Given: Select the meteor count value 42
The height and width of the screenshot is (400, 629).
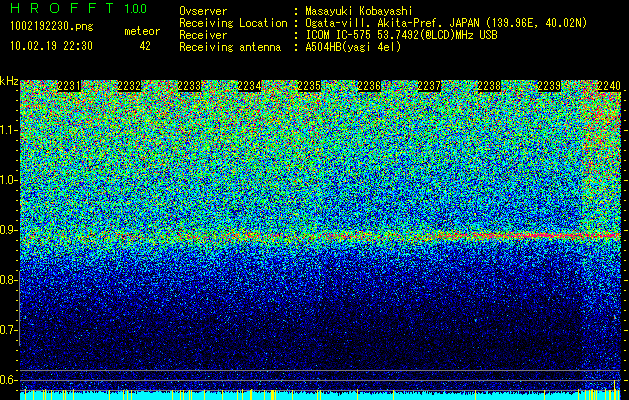Looking at the screenshot, I should 145,46.
